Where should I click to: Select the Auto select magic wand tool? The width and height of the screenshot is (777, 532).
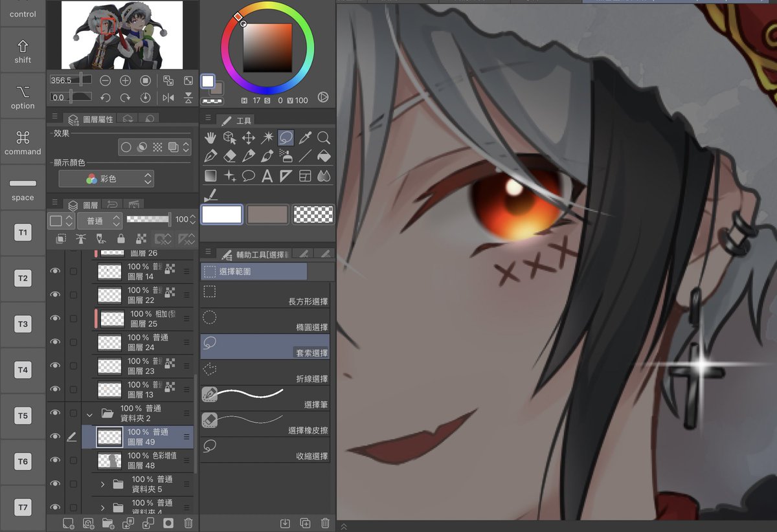(x=267, y=137)
